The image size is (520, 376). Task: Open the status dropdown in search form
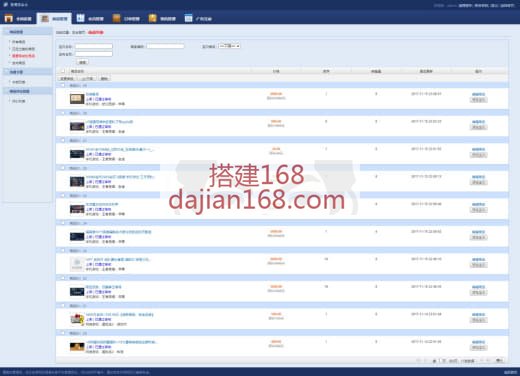[x=229, y=46]
